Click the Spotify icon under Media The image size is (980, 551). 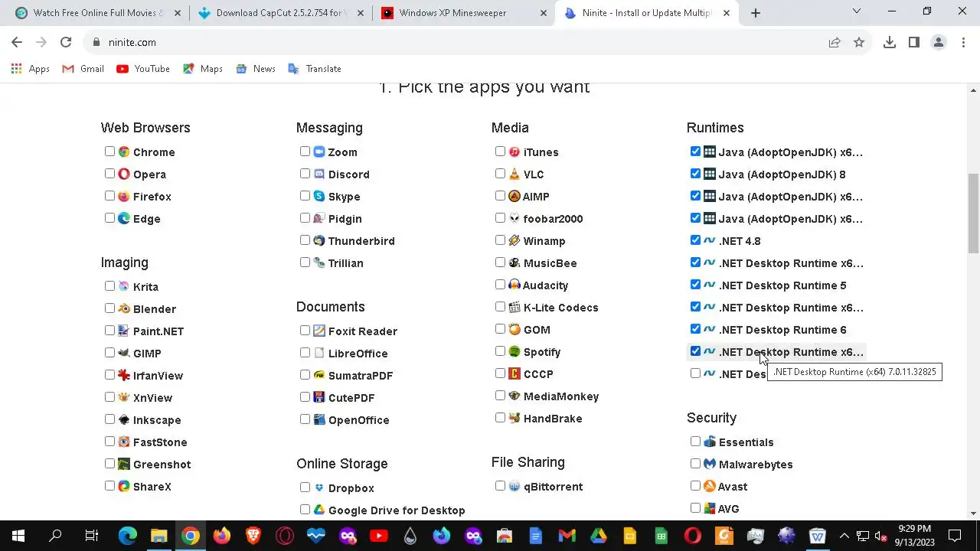pyautogui.click(x=514, y=351)
